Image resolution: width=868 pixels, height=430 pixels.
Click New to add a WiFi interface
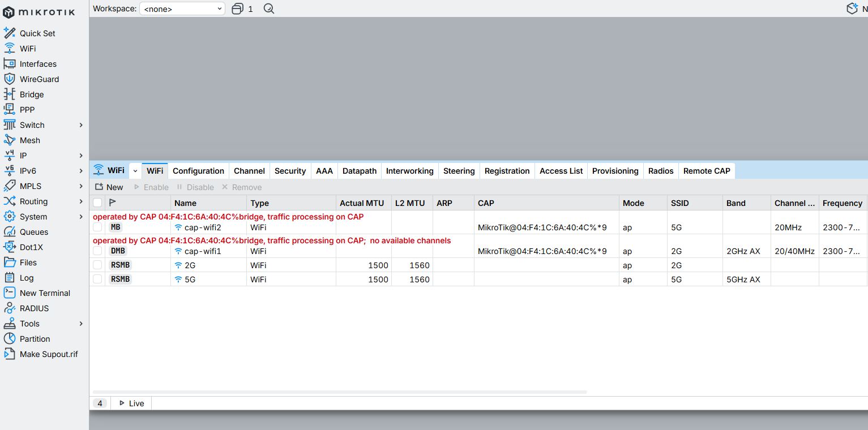point(109,187)
